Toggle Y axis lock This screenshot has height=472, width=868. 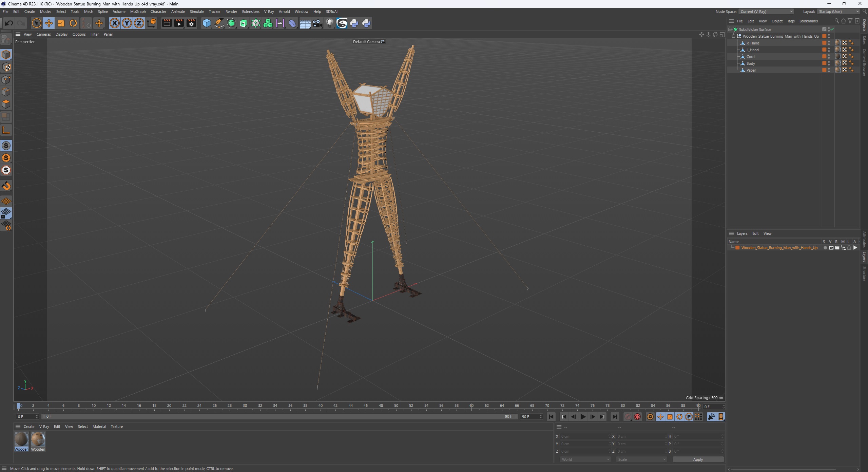tap(127, 23)
